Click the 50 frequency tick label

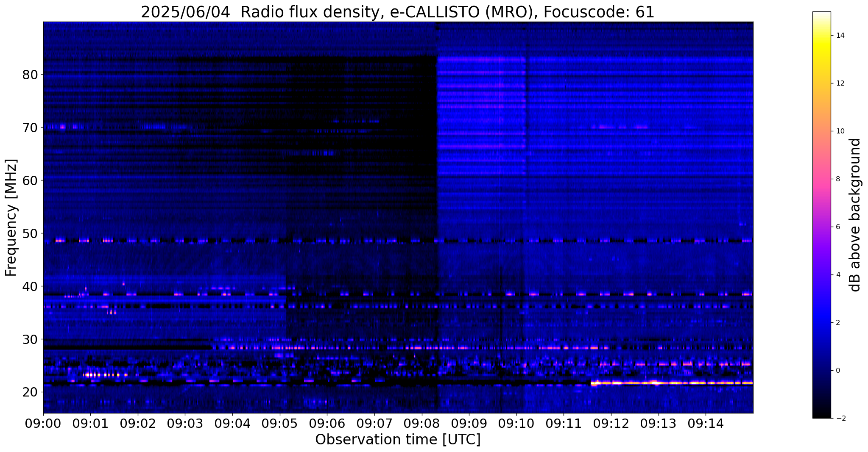click(30, 234)
